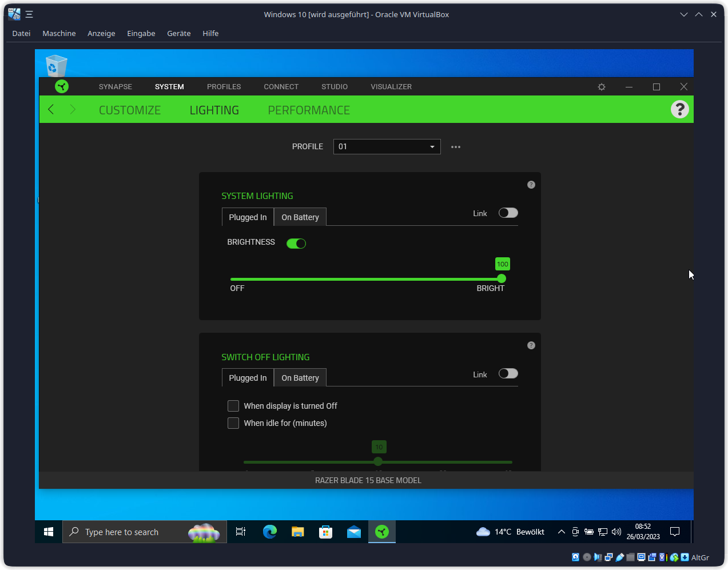Open the Profile dropdown
728x570 pixels.
pyautogui.click(x=387, y=146)
